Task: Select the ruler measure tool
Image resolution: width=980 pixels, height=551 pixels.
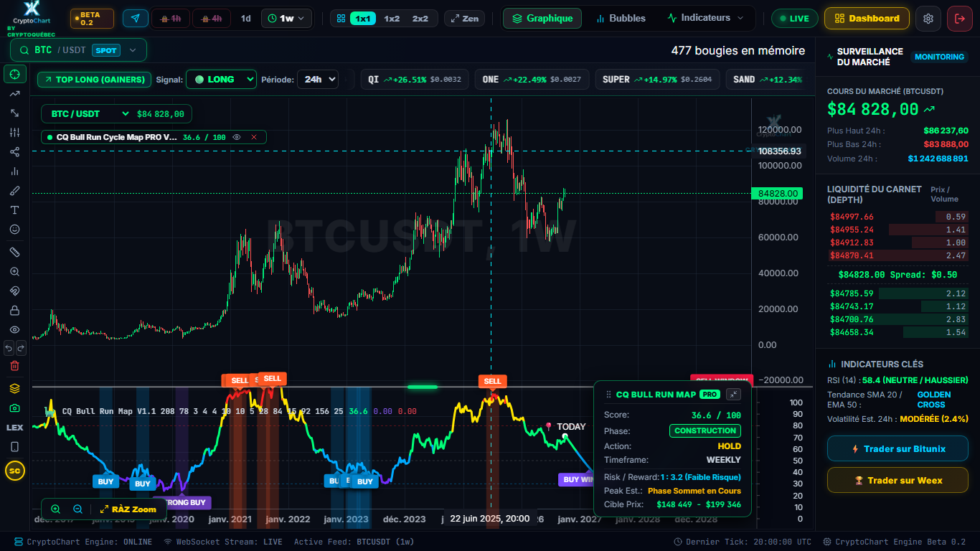Action: (x=14, y=252)
